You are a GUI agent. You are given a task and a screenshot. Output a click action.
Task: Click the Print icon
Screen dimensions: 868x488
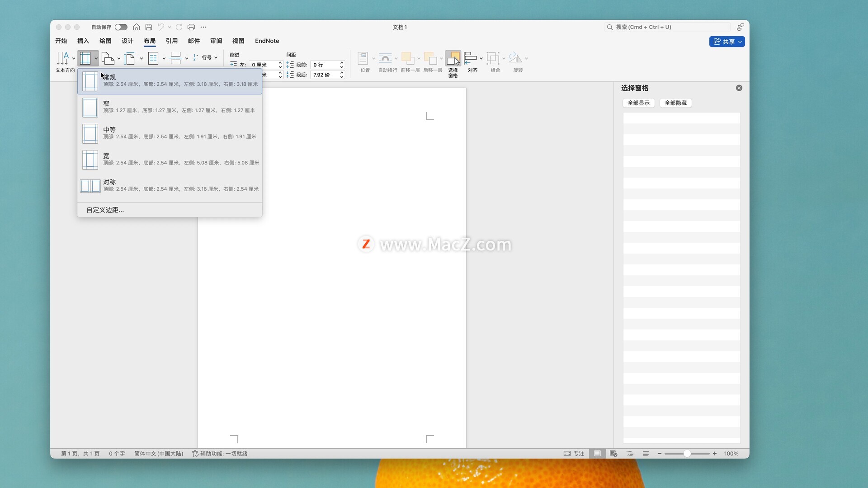[191, 27]
